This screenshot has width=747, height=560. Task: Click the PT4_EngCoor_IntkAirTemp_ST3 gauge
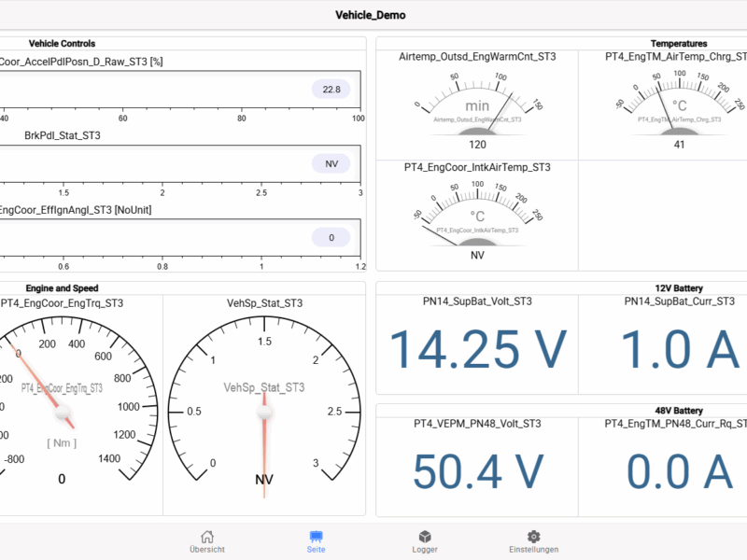477,217
